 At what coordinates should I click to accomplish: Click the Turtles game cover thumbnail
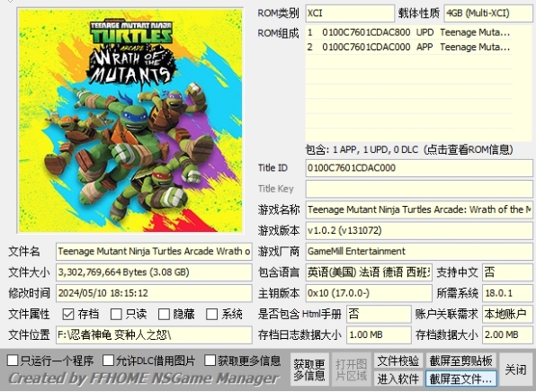[x=130, y=120]
